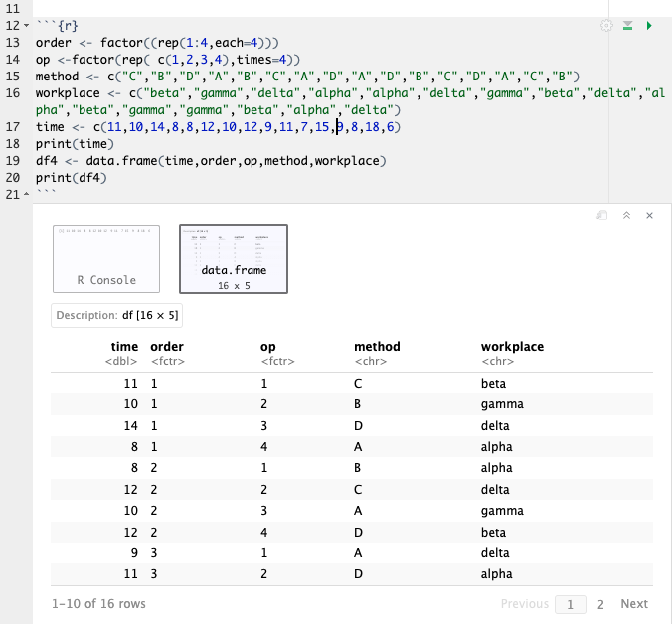Click the Description df [16 x 5] label
Image resolution: width=672 pixels, height=624 pixels.
click(116, 316)
